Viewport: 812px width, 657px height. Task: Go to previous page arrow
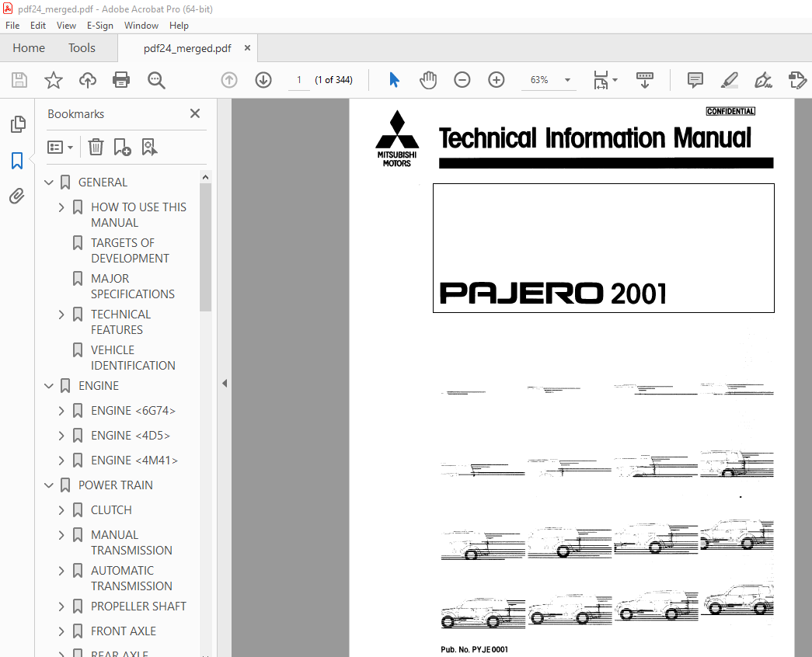tap(229, 80)
